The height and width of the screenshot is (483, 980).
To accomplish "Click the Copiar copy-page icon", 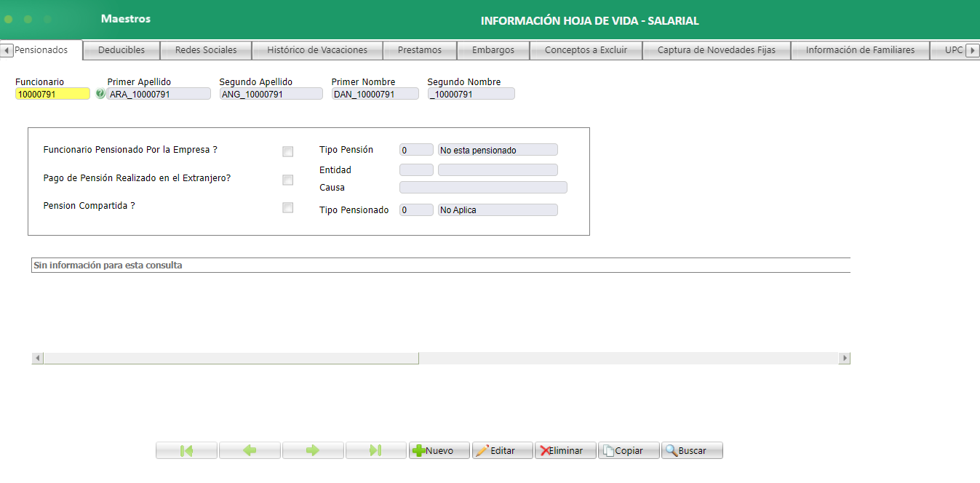I will pyautogui.click(x=610, y=450).
